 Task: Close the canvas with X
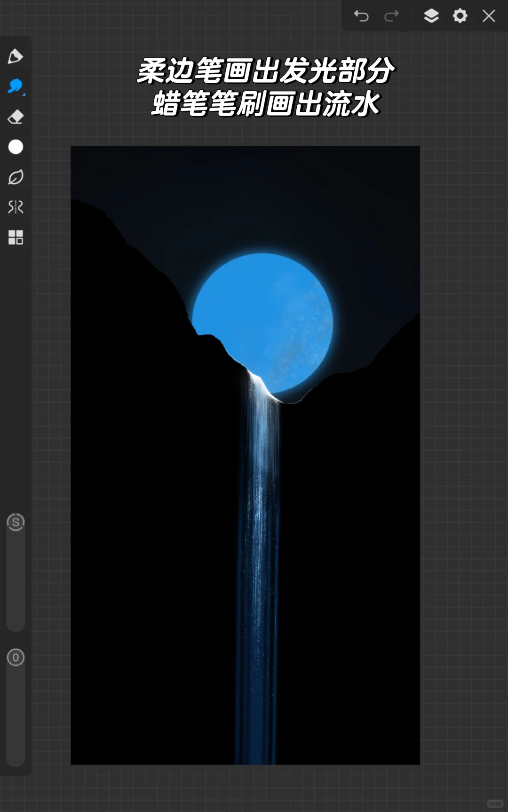tap(489, 16)
